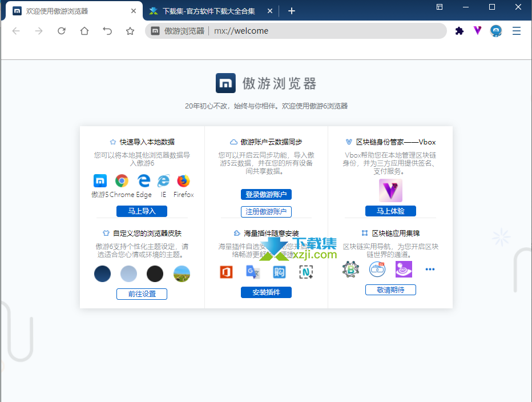
Task: Select the IE import icon
Action: pos(163,180)
